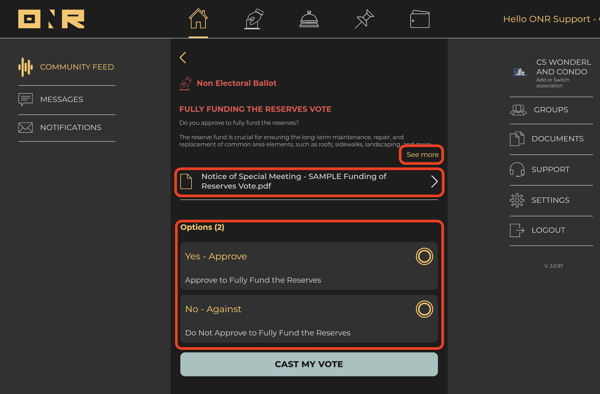Click the ONR logo
This screenshot has width=600, height=394.
(51, 19)
